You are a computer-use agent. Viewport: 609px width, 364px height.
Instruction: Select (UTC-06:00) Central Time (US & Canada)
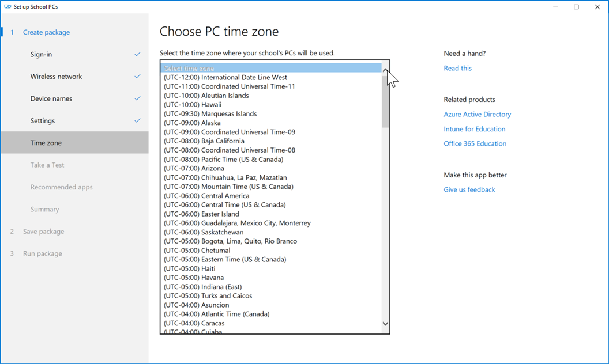click(x=224, y=205)
